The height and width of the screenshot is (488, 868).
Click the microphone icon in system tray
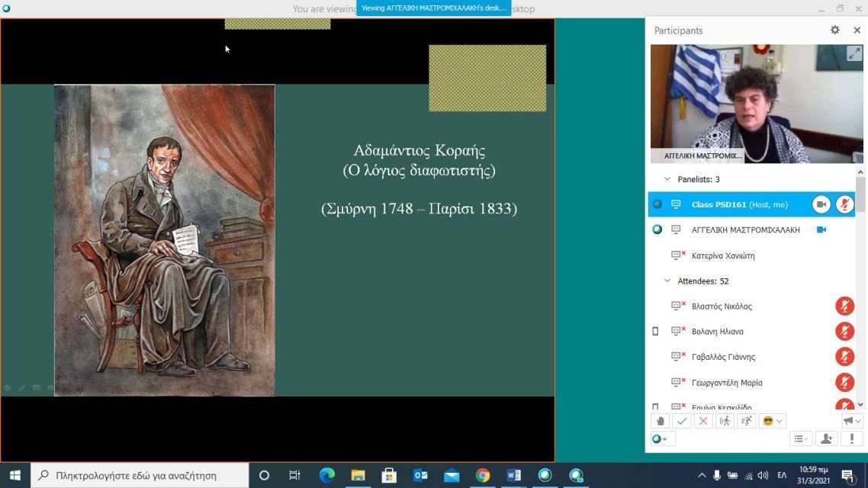[x=717, y=475]
